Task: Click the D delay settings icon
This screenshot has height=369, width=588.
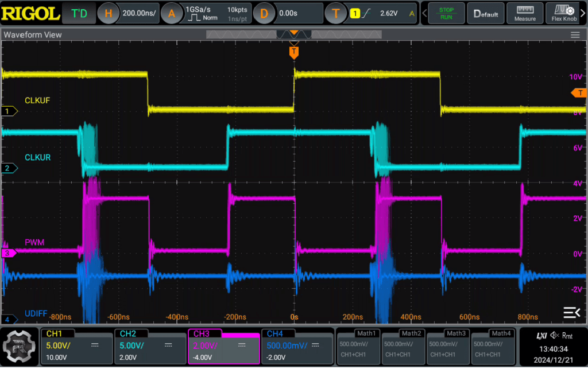Action: pos(264,13)
